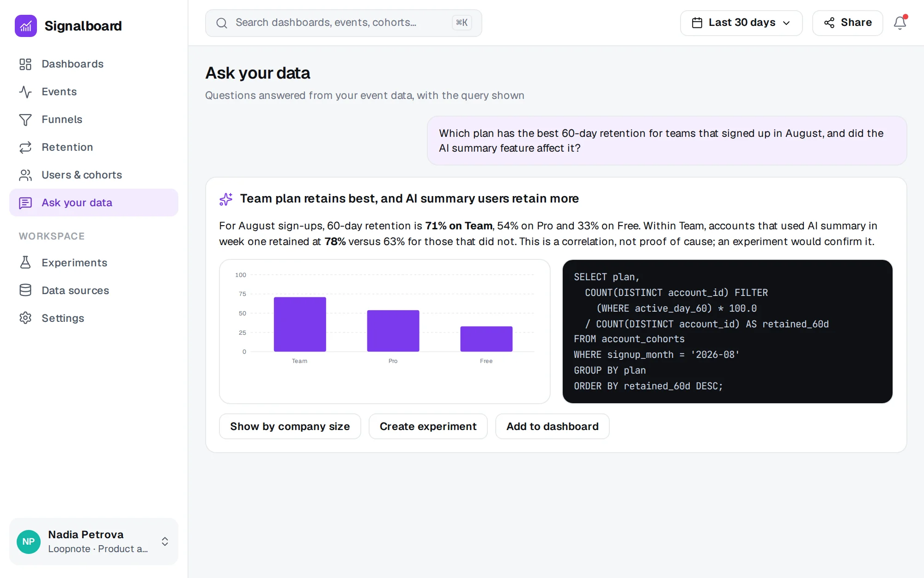Focus the search dashboards input field
Screen dimensions: 924x578
pyautogui.click(x=343, y=23)
